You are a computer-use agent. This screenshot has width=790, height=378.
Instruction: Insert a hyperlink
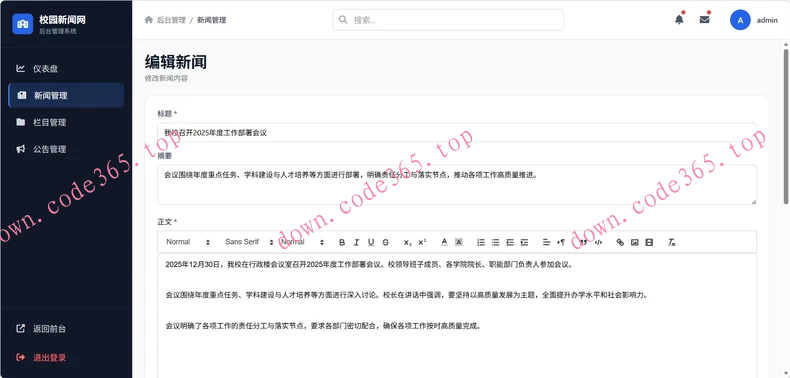point(620,242)
